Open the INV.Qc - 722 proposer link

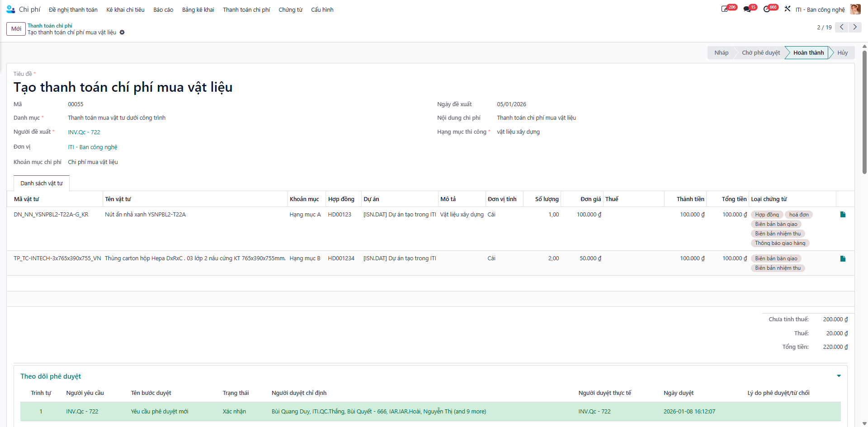pyautogui.click(x=84, y=132)
